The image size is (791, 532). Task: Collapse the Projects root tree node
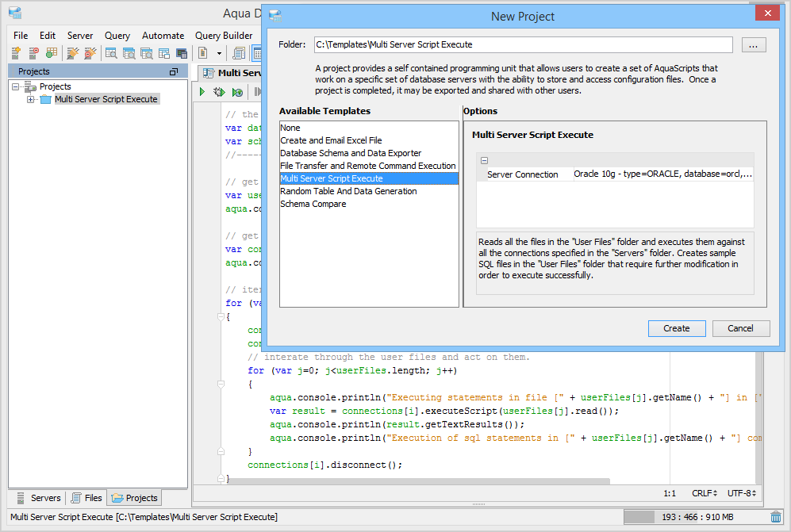click(16, 86)
